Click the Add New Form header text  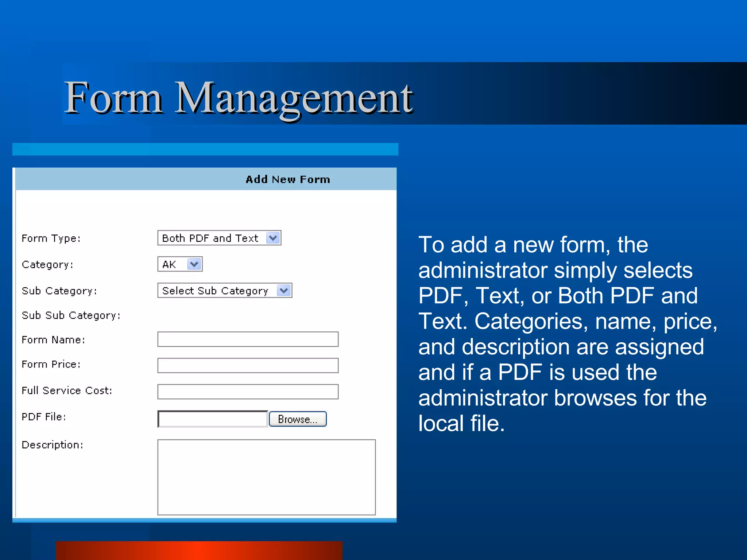pyautogui.click(x=288, y=179)
